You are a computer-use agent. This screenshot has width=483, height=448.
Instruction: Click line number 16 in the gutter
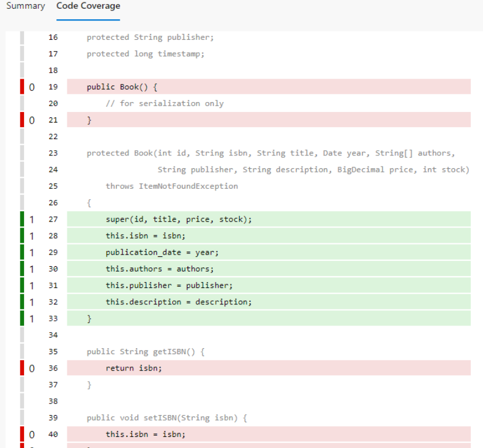(x=53, y=38)
